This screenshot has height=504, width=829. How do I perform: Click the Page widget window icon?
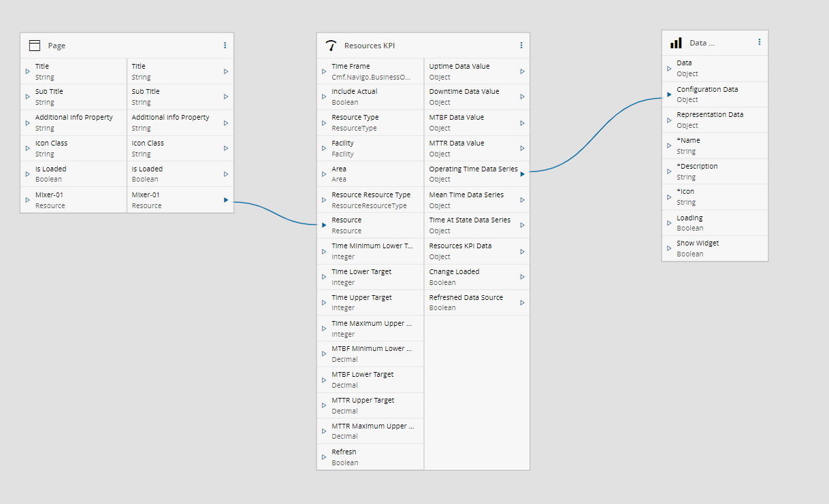(x=35, y=46)
